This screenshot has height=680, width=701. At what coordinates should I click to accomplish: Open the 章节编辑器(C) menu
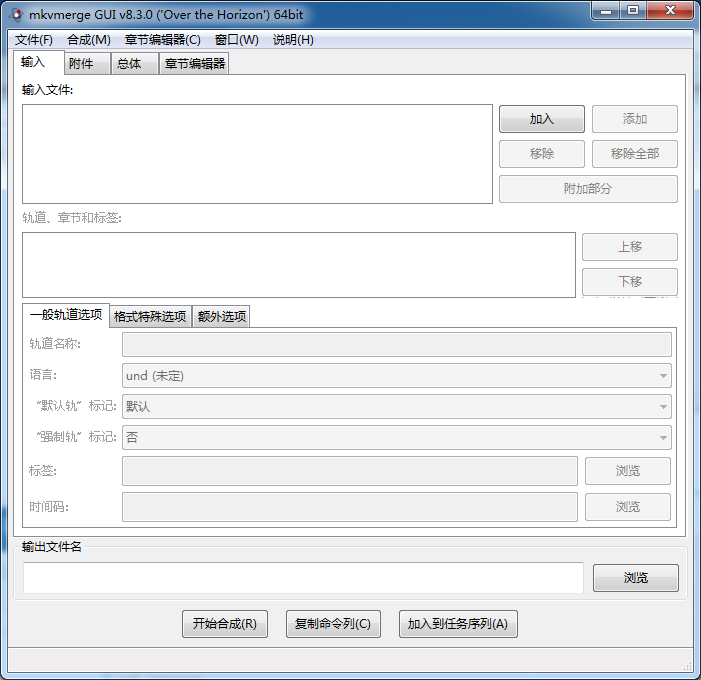coord(162,40)
